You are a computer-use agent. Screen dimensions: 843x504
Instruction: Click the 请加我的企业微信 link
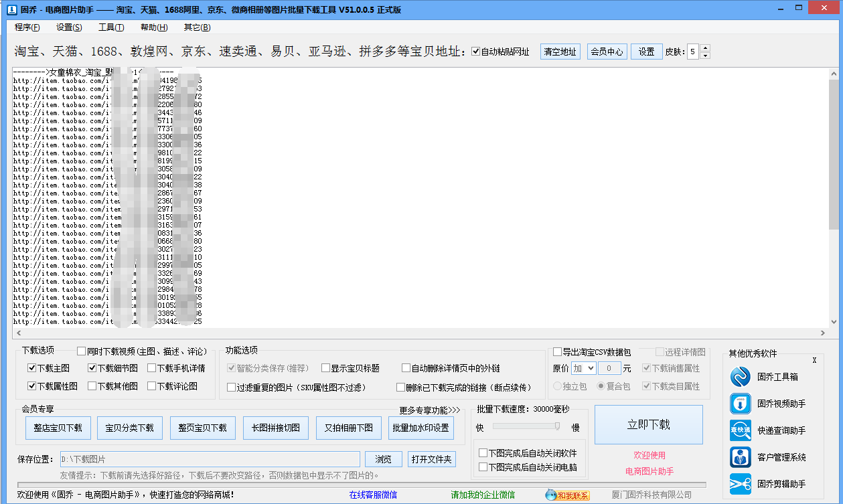coord(483,495)
